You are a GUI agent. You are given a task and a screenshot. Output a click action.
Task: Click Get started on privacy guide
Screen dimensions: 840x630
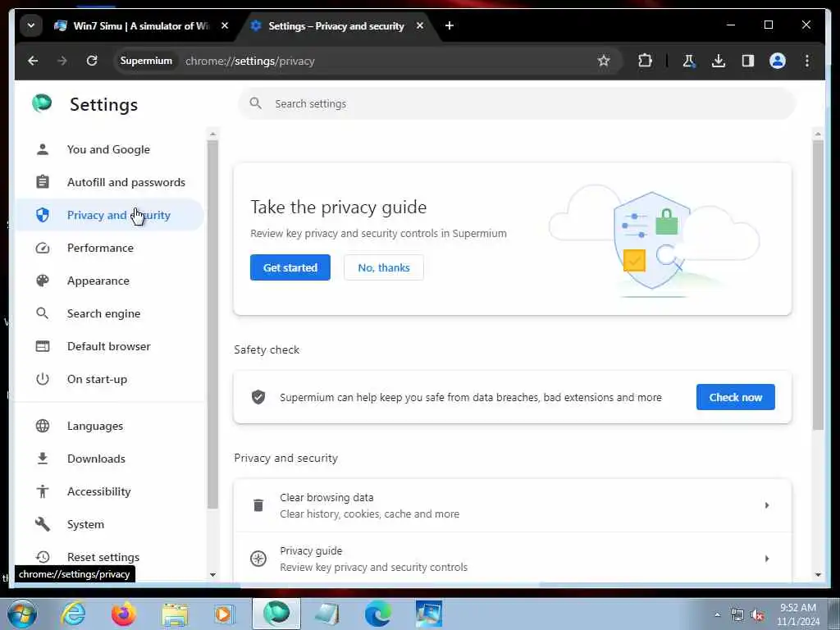pyautogui.click(x=290, y=267)
